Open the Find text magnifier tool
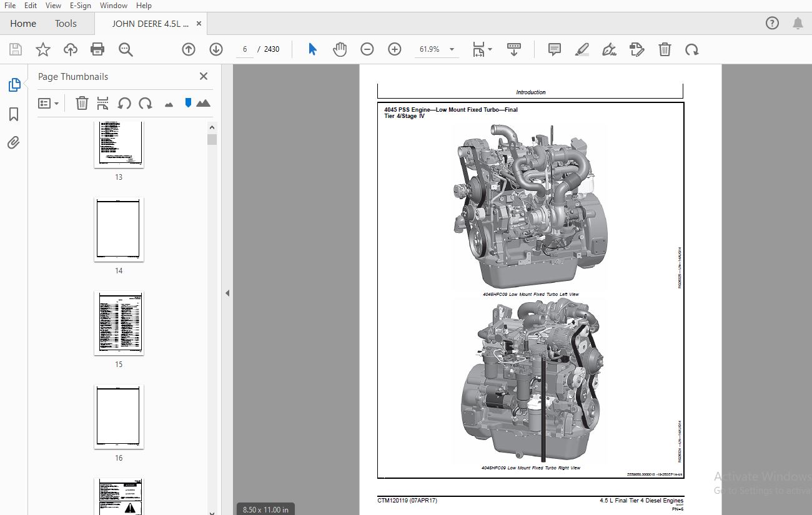The image size is (812, 515). [126, 49]
